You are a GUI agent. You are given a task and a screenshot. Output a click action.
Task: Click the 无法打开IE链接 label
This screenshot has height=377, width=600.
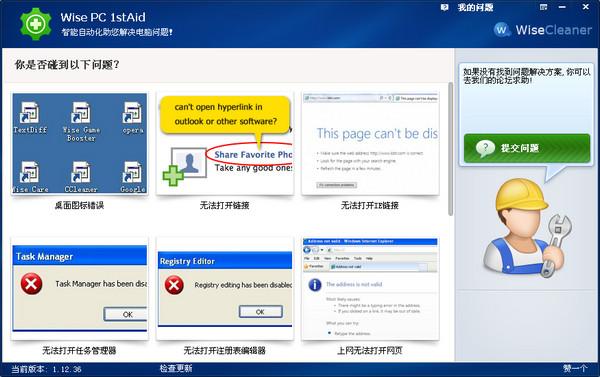pyautogui.click(x=370, y=206)
